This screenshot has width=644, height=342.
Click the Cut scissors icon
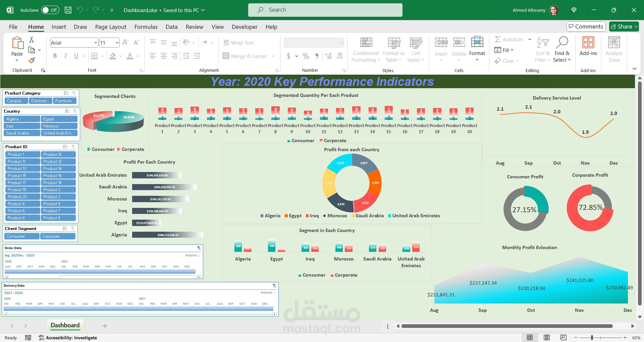coord(32,40)
